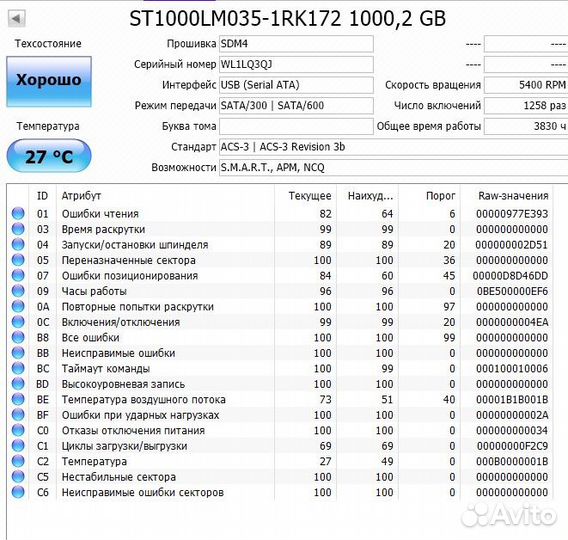Go to previous disk with left arrow
The width and height of the screenshot is (568, 540).
[17, 18]
